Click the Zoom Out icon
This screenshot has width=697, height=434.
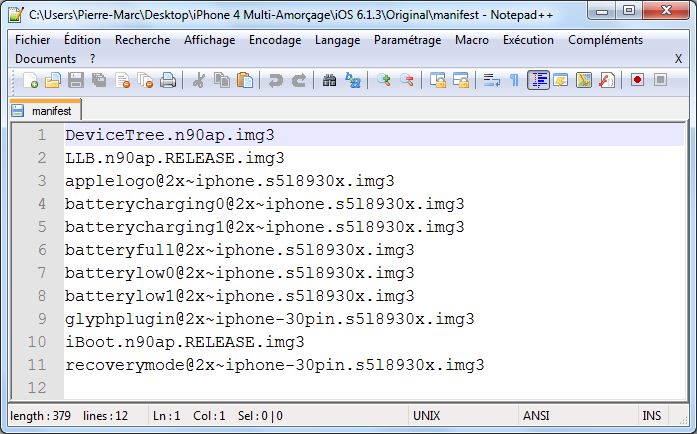pyautogui.click(x=407, y=80)
